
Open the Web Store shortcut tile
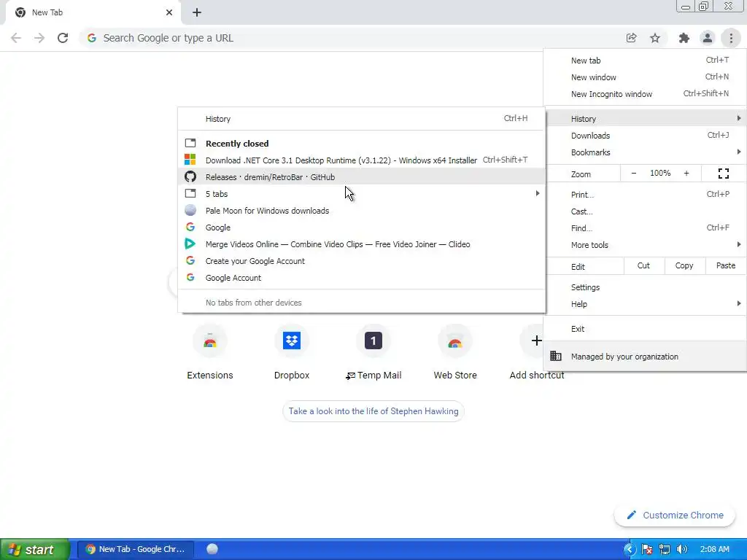coord(455,352)
